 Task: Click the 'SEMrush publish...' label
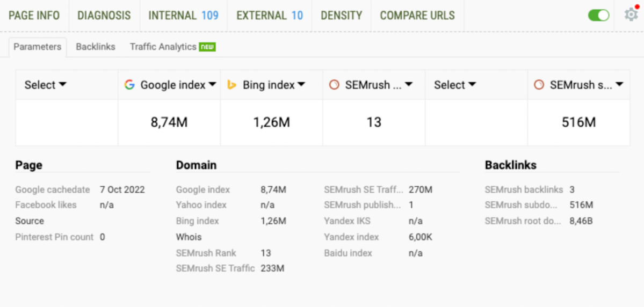[362, 205]
